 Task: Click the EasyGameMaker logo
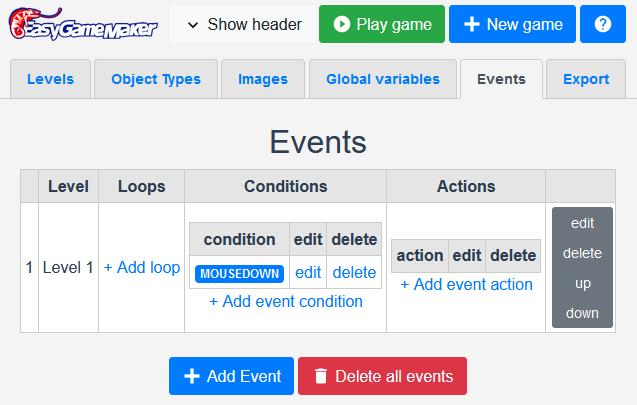coord(83,24)
